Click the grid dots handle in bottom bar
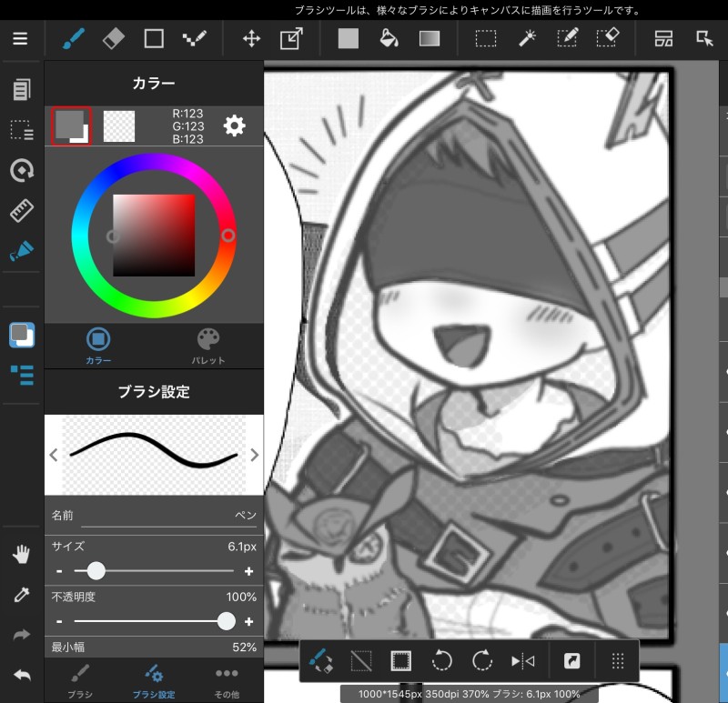Screen dimensions: 728x703 [x=618, y=661]
